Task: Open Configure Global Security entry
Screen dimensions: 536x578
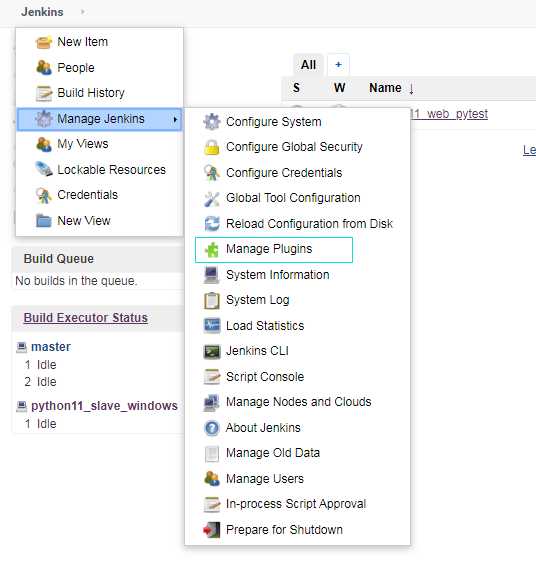Action: [x=297, y=147]
